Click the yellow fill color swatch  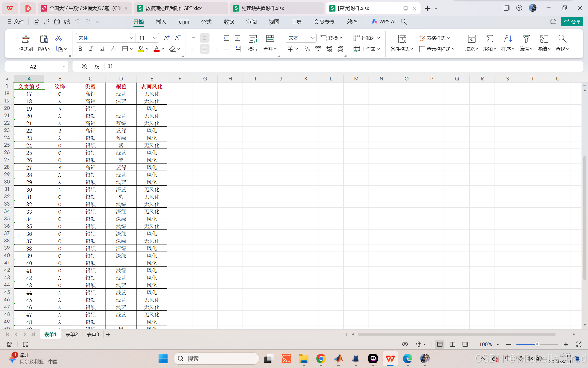(x=141, y=49)
